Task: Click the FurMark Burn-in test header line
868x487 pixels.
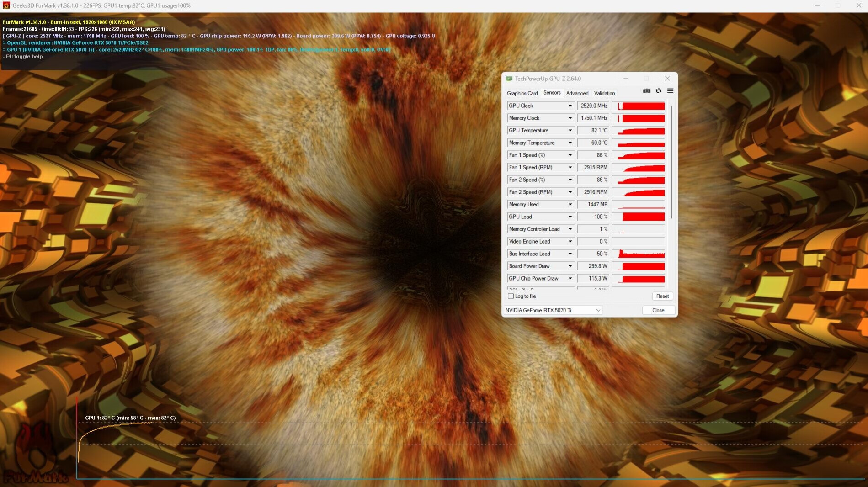Action: pos(69,22)
